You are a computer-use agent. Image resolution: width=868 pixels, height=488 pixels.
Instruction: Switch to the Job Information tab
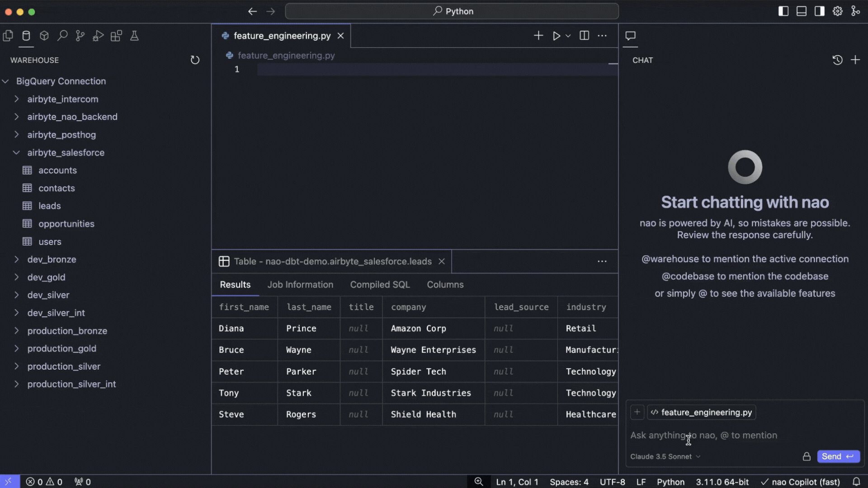tap(300, 285)
